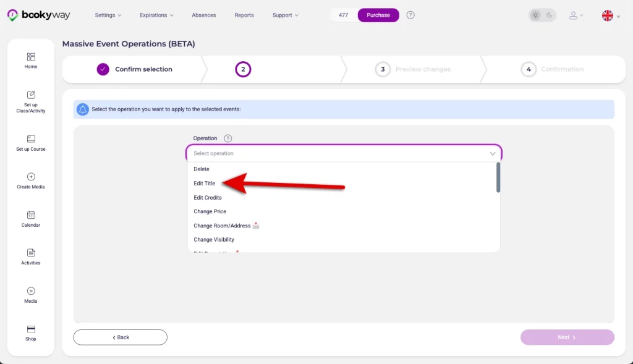Click the help icon next to Operation
Screen dimensions: 633x364
pos(227,138)
